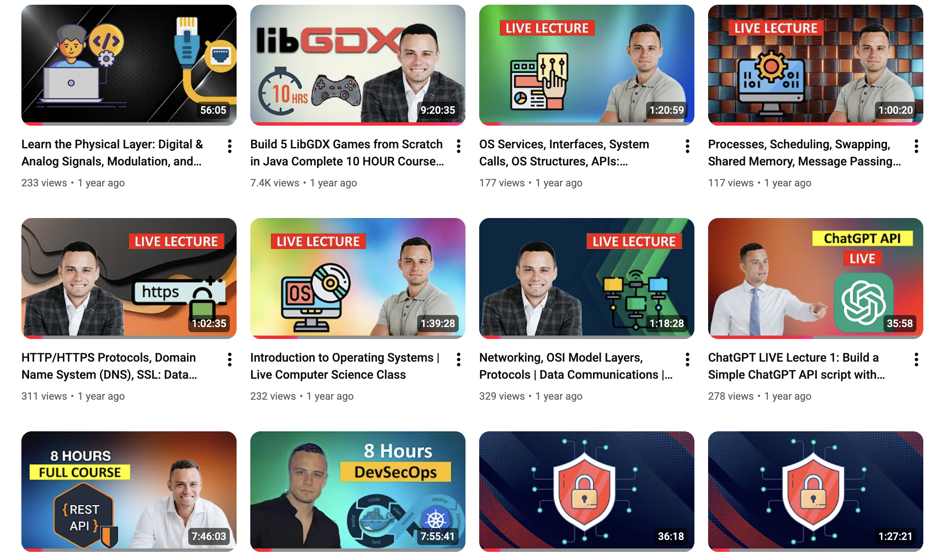Viewport: 937px width, 560px height.
Task: Open options menu for Introduction to Operating Systems
Action: point(459,360)
